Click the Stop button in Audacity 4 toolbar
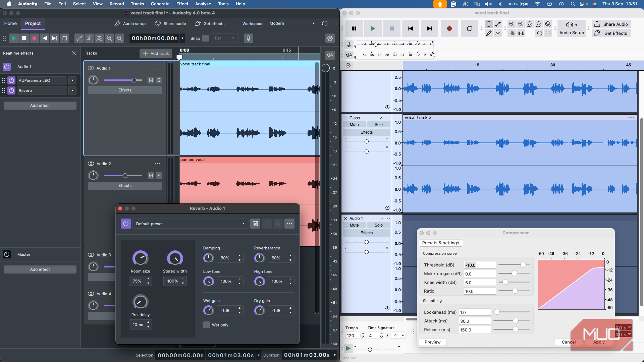Screen dimensions: 644x362 click(24, 38)
